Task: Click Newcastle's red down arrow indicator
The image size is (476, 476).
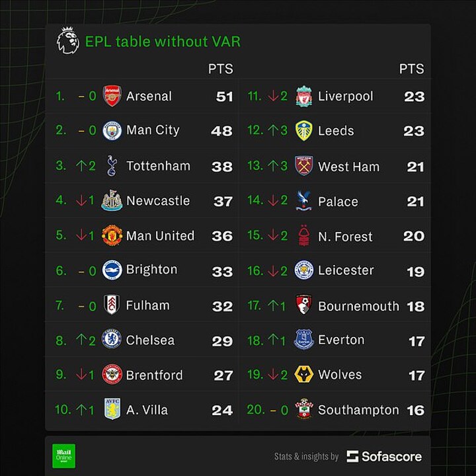Action: [x=81, y=201]
